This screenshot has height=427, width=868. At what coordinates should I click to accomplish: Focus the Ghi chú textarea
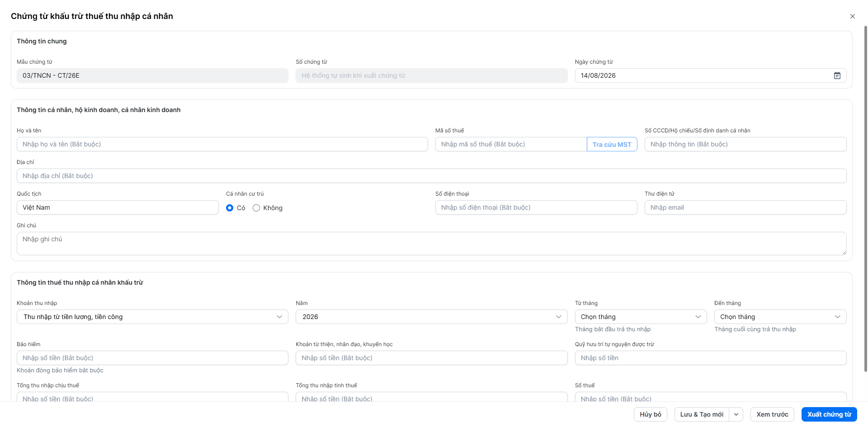coord(432,244)
